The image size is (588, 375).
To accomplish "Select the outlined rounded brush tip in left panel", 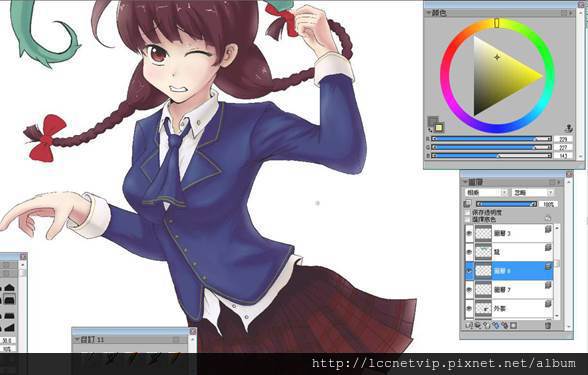I will 9,298.
